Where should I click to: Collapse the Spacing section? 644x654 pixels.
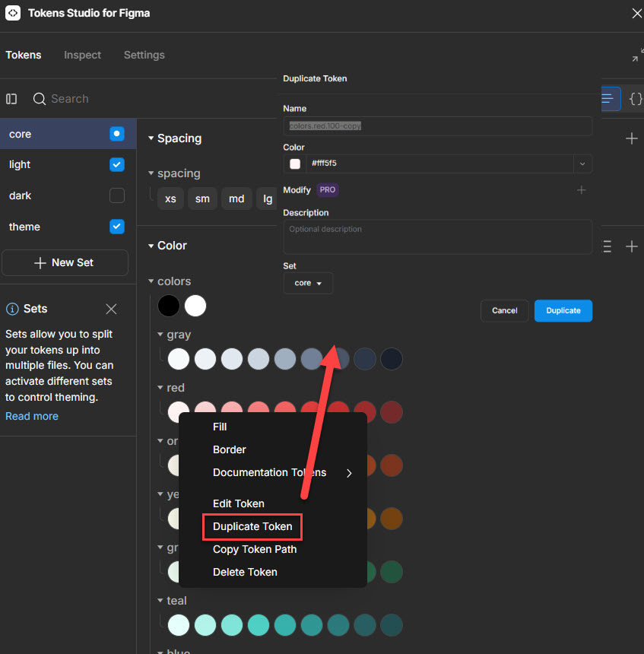pyautogui.click(x=151, y=138)
